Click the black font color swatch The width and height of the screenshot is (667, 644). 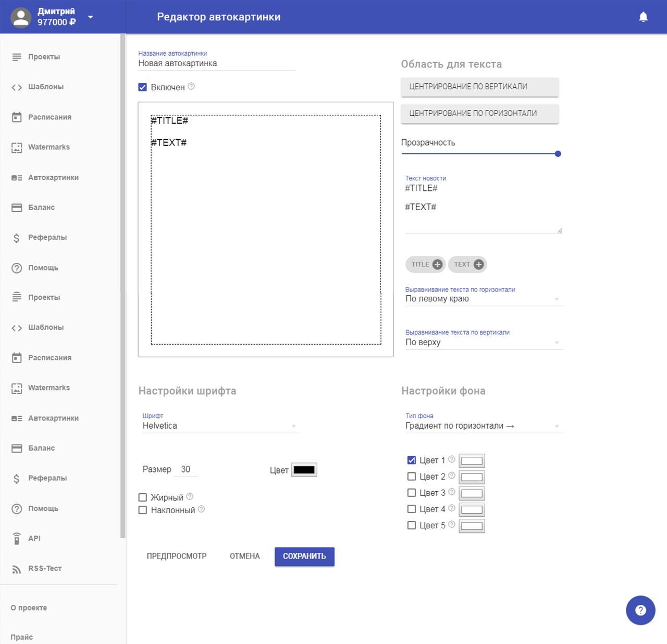(304, 470)
